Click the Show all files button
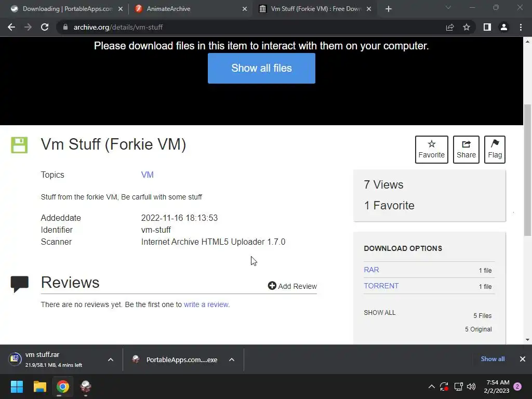 [x=261, y=68]
